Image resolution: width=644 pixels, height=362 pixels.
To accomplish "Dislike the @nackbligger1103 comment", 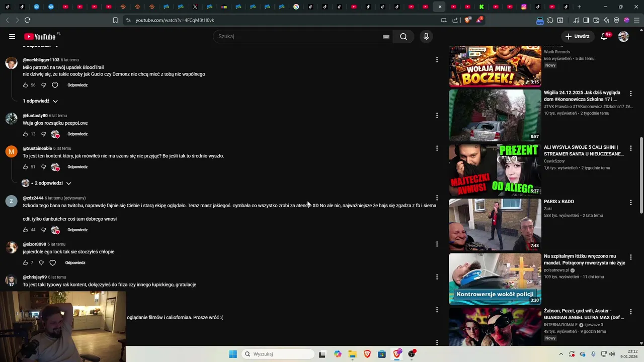I will pyautogui.click(x=43, y=85).
